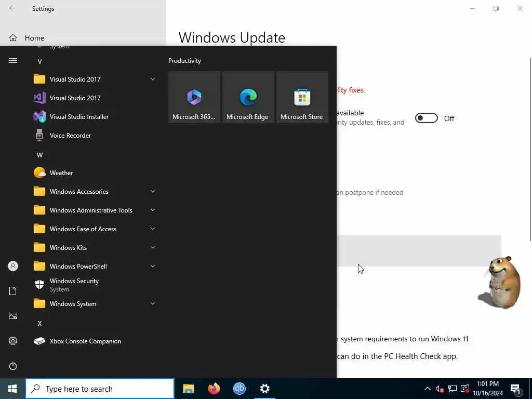Image resolution: width=532 pixels, height=399 pixels.
Task: Open the Action Center notification icon
Action: [x=516, y=390]
